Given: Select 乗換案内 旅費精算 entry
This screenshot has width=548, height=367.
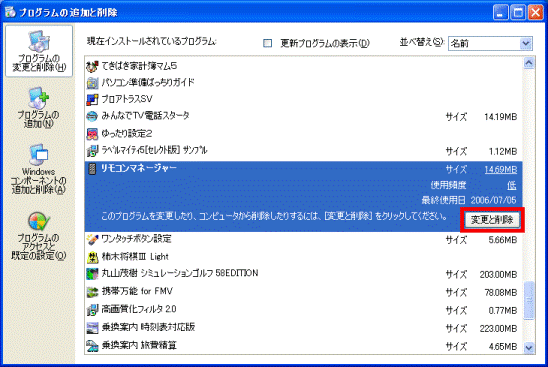Looking at the screenshot, I should [x=303, y=346].
